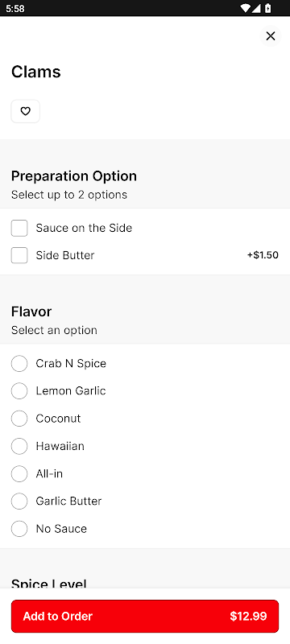Screen dimensions: 290x644
Task: Select Crab N Spice flavor
Action: [19, 364]
